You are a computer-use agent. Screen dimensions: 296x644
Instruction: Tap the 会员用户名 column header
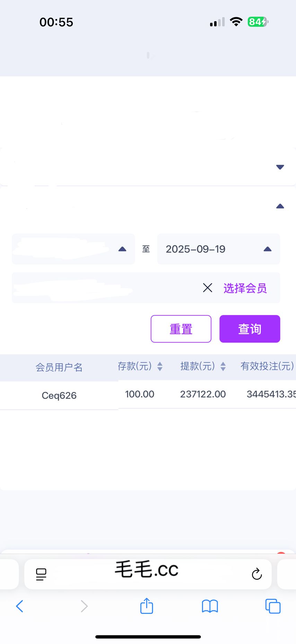(59, 367)
